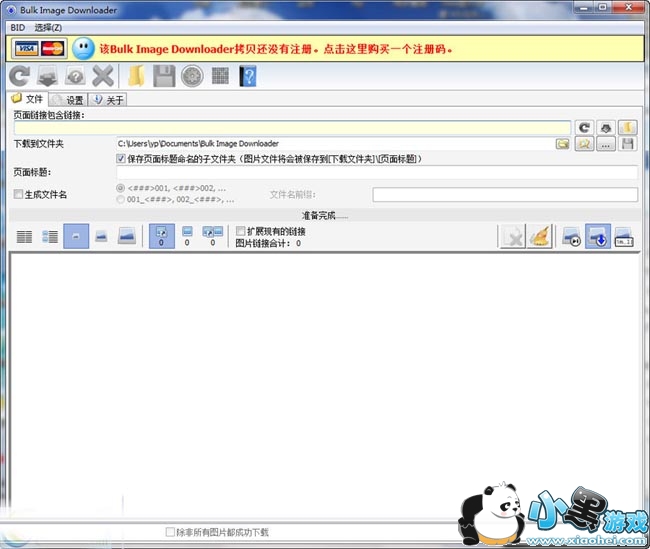Click the download icon beside the URL field
This screenshot has width=650, height=549.
606,128
